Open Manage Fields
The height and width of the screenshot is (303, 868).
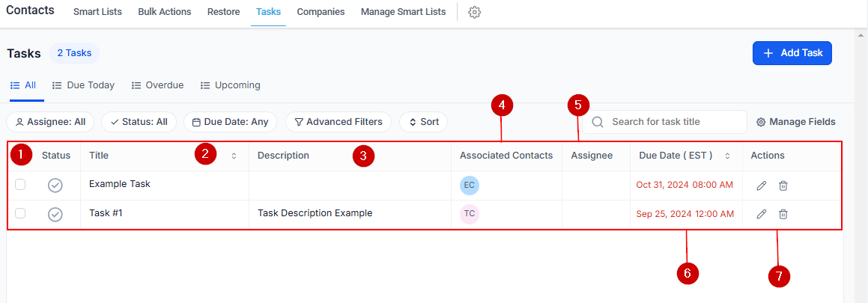point(795,122)
